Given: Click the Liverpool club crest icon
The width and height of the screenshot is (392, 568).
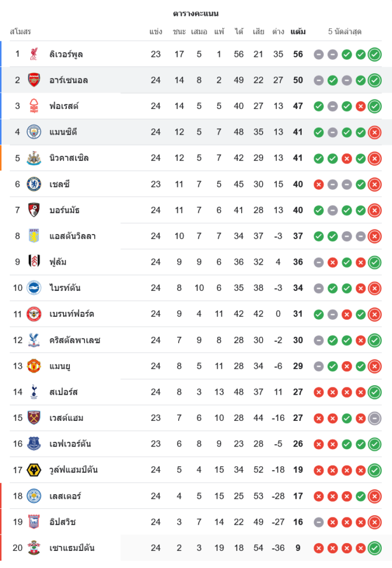Looking at the screenshot, I should pos(34,54).
